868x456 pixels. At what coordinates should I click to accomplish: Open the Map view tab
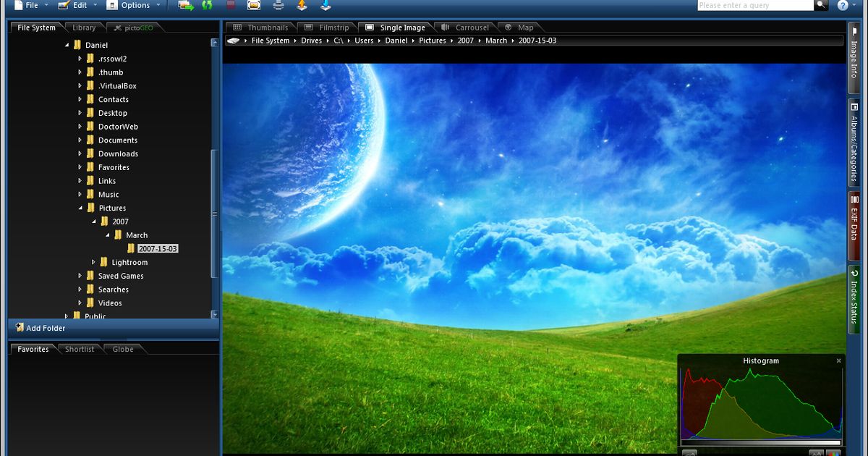click(x=519, y=28)
